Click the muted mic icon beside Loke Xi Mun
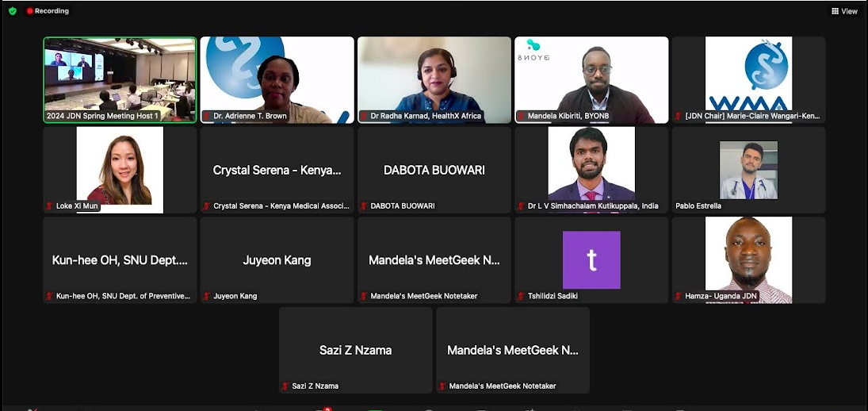The width and height of the screenshot is (868, 411). pyautogui.click(x=49, y=206)
